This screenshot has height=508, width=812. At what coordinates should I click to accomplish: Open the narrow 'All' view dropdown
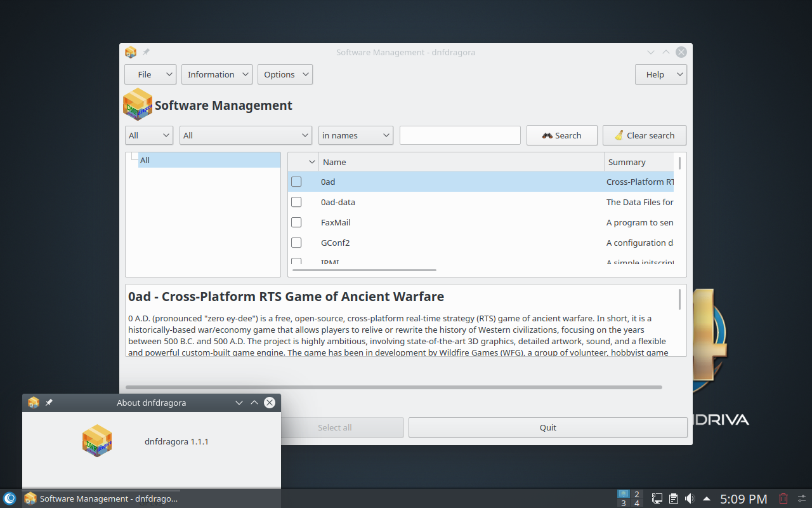click(149, 135)
